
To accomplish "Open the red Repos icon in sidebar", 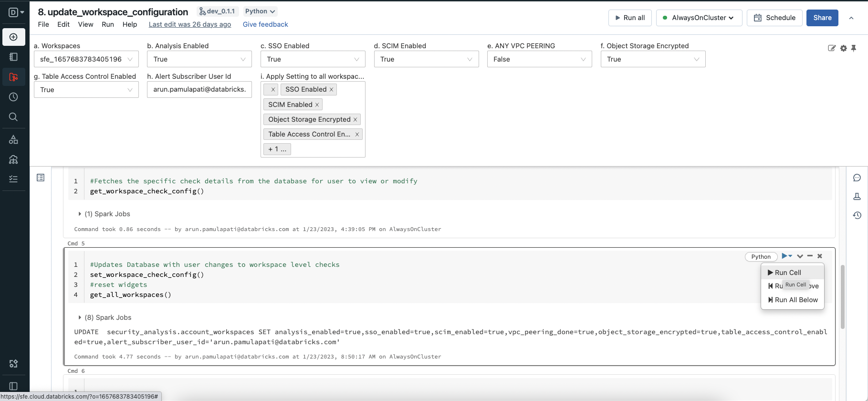I will (13, 77).
